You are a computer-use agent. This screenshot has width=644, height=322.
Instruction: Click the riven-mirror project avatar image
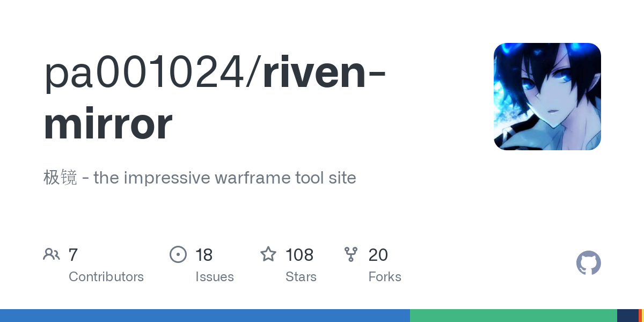[x=547, y=97]
